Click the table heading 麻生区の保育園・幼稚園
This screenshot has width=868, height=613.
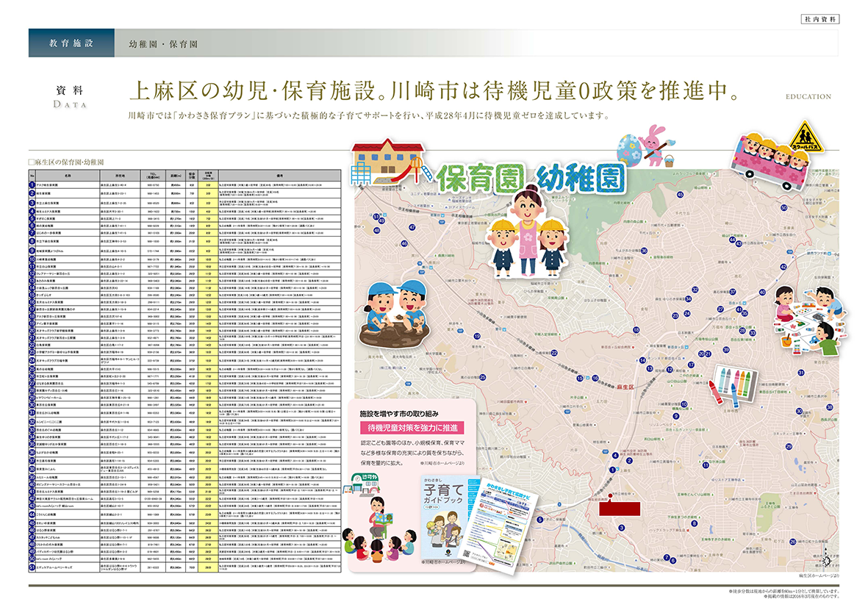66,162
